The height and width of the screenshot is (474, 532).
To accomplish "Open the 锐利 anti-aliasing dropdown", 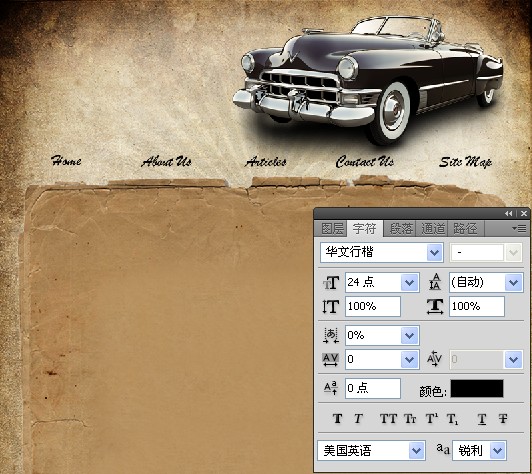I will [498, 451].
